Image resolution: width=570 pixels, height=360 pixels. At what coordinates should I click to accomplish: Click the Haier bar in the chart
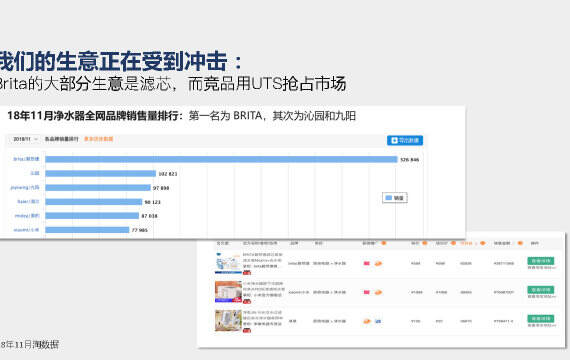point(94,202)
